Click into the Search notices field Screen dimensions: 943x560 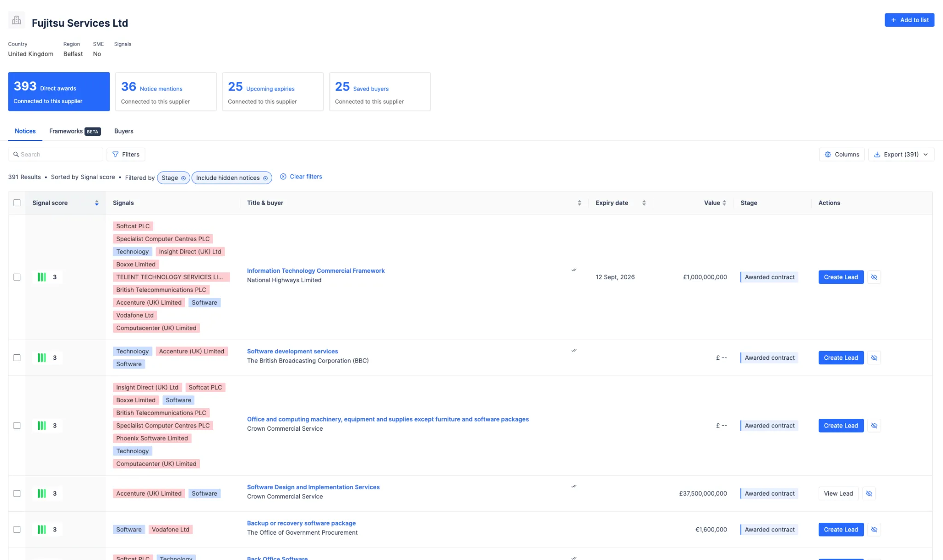(56, 155)
